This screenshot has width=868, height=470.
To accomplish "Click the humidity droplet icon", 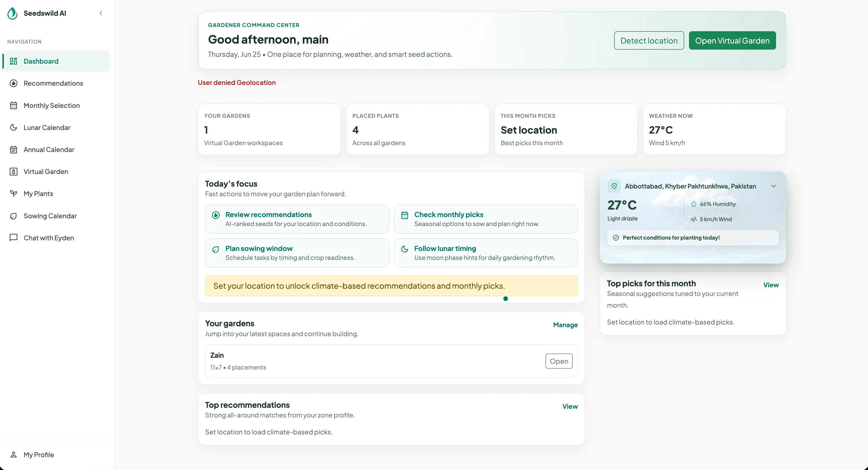I will pos(694,204).
